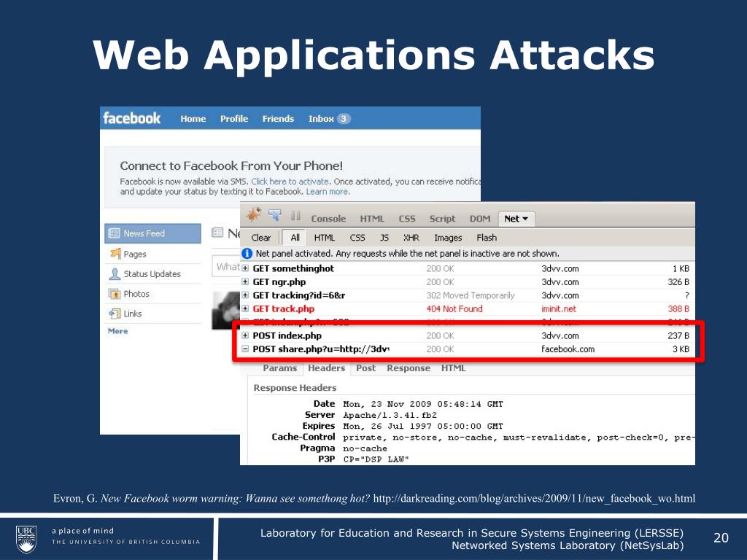This screenshot has height=560, width=747.
Task: Click the profile photo thumbnail in feed
Action: click(x=226, y=310)
